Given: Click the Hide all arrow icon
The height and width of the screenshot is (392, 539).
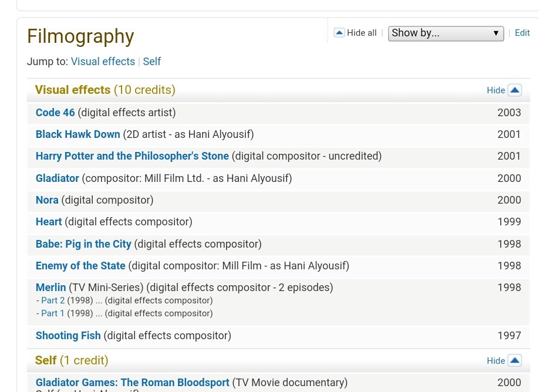Looking at the screenshot, I should pyautogui.click(x=339, y=33).
